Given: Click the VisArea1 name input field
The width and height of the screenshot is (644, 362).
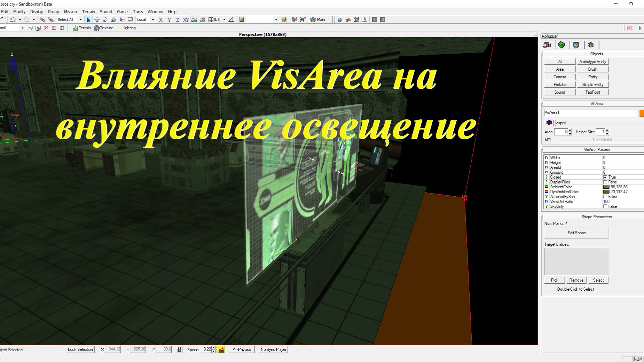Looking at the screenshot, I should 590,113.
